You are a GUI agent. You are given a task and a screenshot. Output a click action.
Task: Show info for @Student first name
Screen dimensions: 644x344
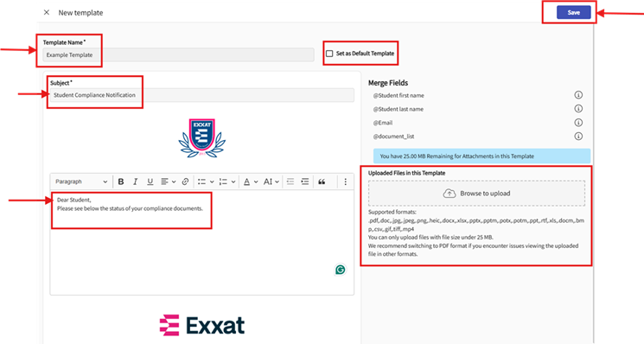point(578,95)
